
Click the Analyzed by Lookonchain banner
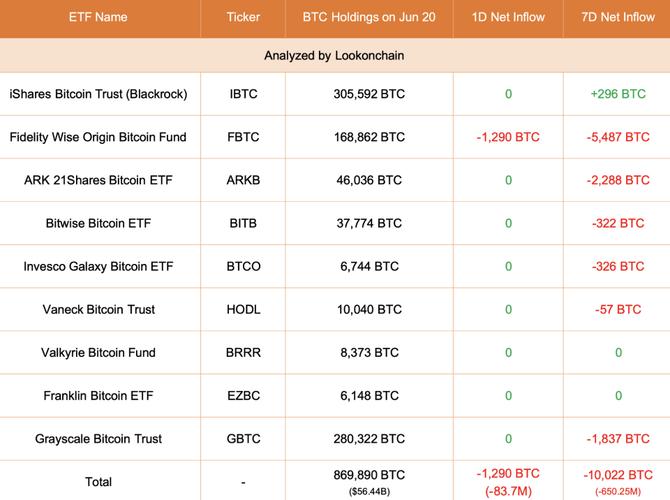pyautogui.click(x=335, y=56)
